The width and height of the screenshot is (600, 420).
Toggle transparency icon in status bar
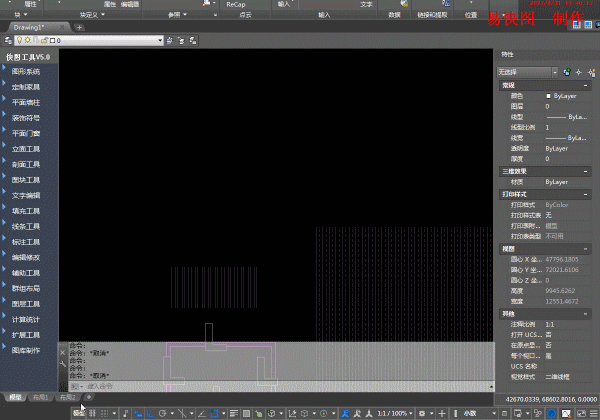[x=246, y=413]
